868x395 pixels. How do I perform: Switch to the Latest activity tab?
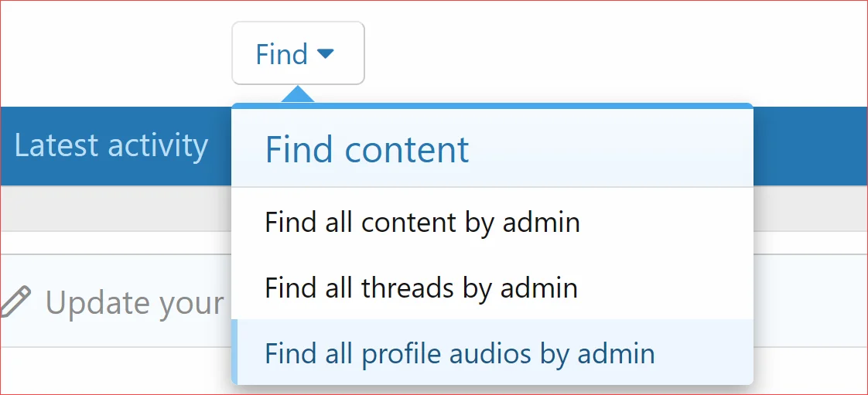111,145
